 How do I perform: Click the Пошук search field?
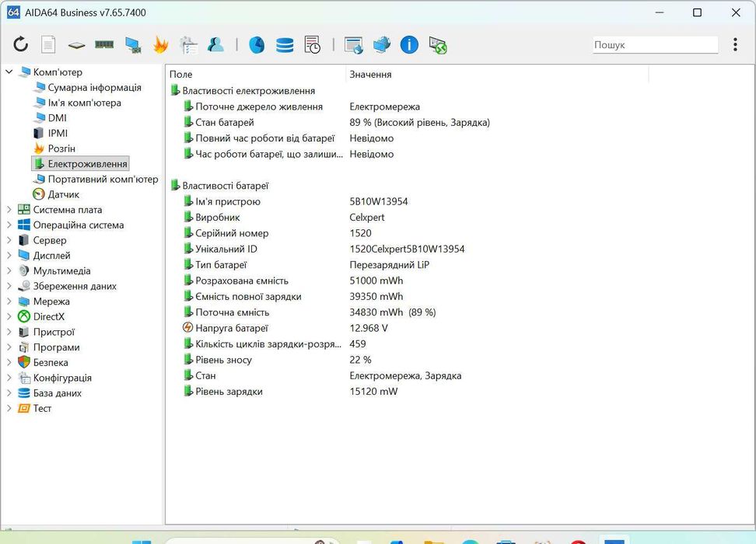point(654,45)
